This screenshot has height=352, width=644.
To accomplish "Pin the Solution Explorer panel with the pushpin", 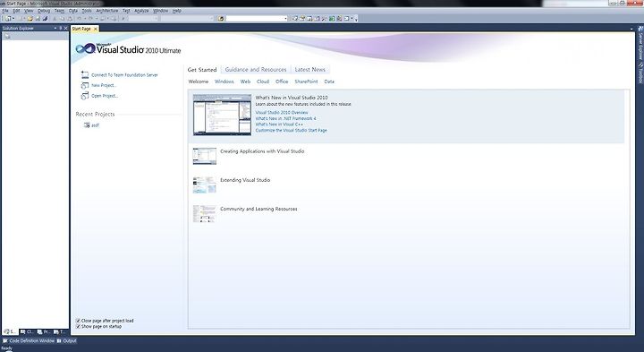I will tap(61, 28).
